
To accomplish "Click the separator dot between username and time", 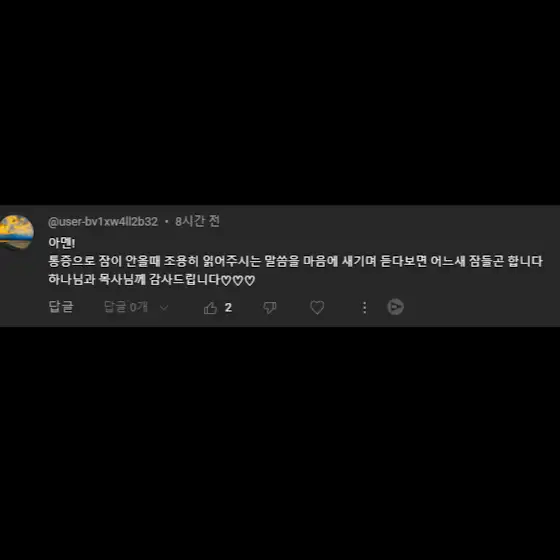I will [x=166, y=222].
